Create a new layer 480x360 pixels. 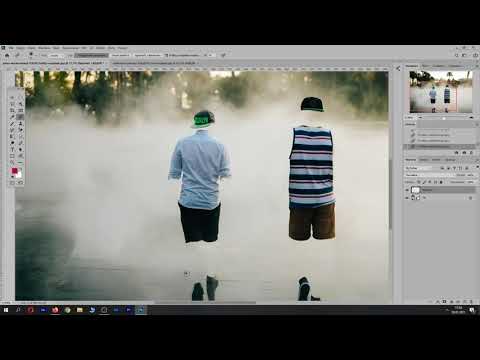coord(465,301)
